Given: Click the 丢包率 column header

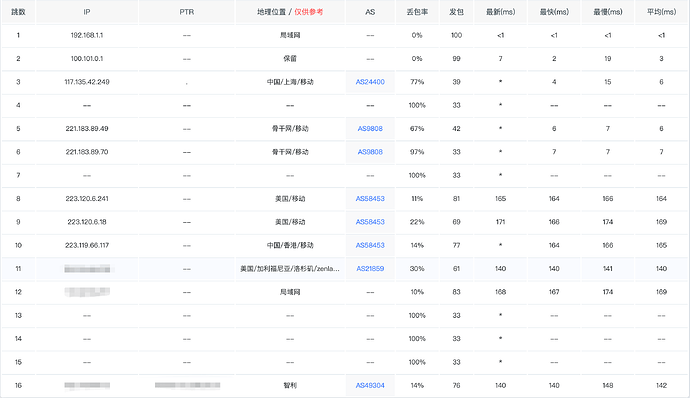Looking at the screenshot, I should pos(417,12).
